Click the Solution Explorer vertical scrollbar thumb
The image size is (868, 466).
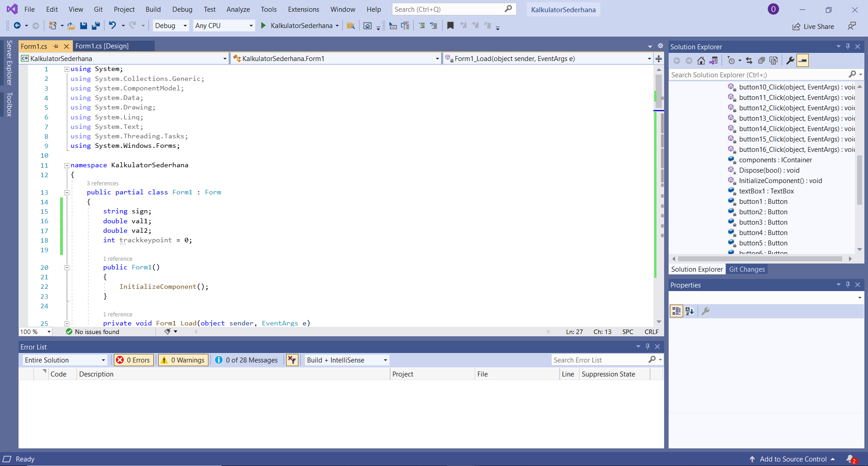(860, 180)
